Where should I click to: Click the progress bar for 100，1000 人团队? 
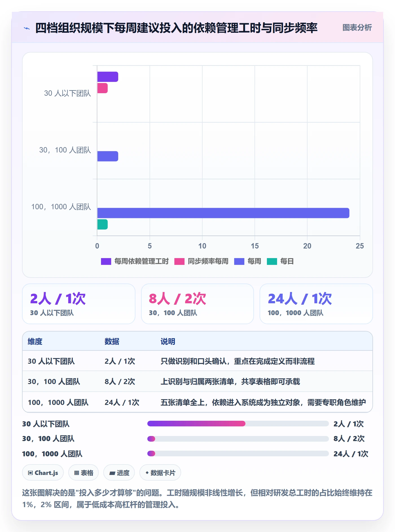pyautogui.click(x=238, y=453)
